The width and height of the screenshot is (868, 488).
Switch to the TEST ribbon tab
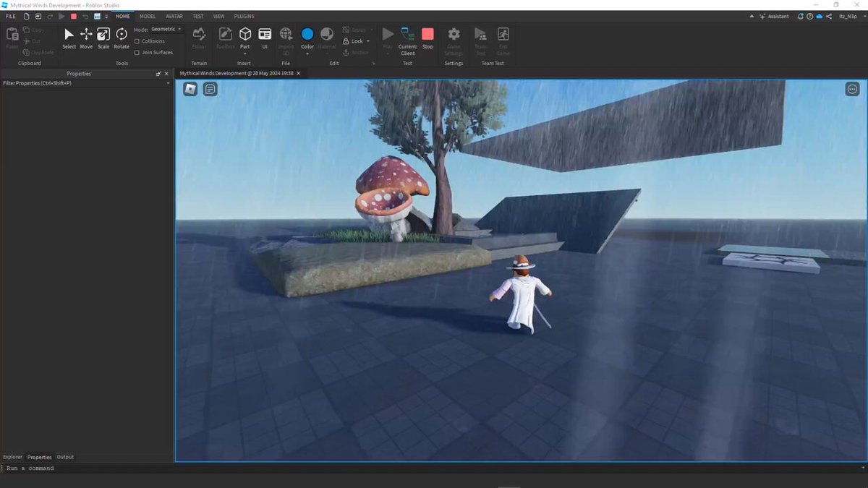(197, 16)
